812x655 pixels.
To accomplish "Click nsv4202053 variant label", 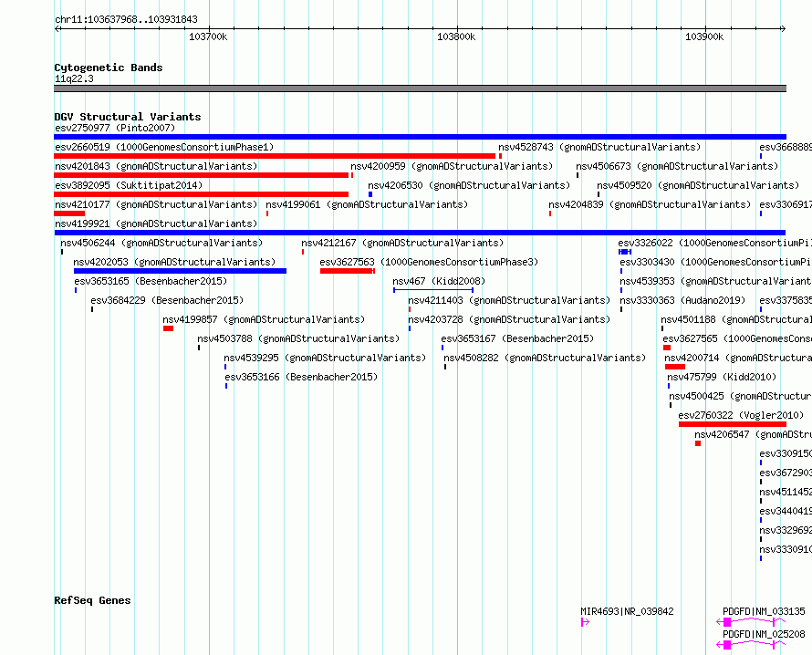I will click(174, 262).
